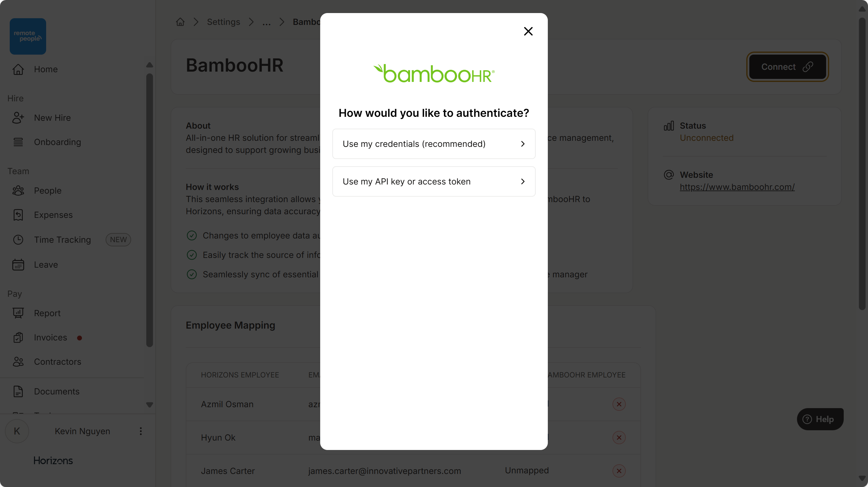The image size is (868, 487).
Task: Open Contractors in the sidebar
Action: point(57,362)
